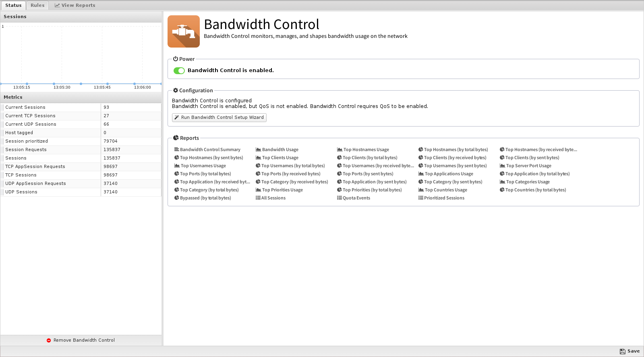This screenshot has height=357, width=644.
Task: Select the Current Sessions metric row
Action: (x=81, y=108)
